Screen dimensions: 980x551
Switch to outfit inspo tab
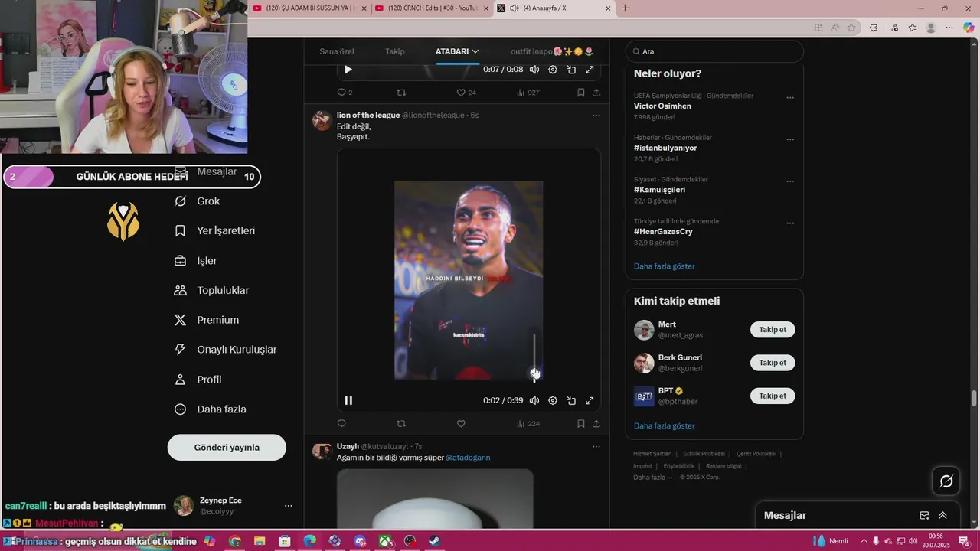552,51
